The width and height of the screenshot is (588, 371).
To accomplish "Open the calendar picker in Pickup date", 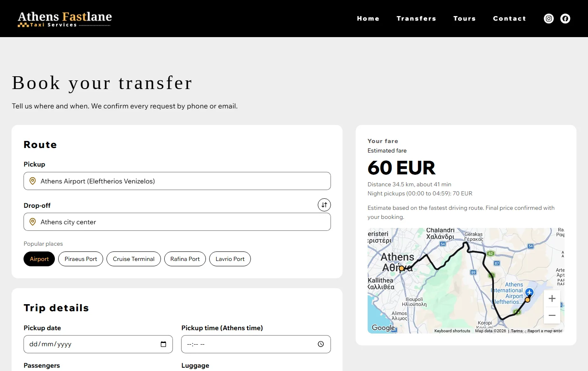I will [163, 344].
